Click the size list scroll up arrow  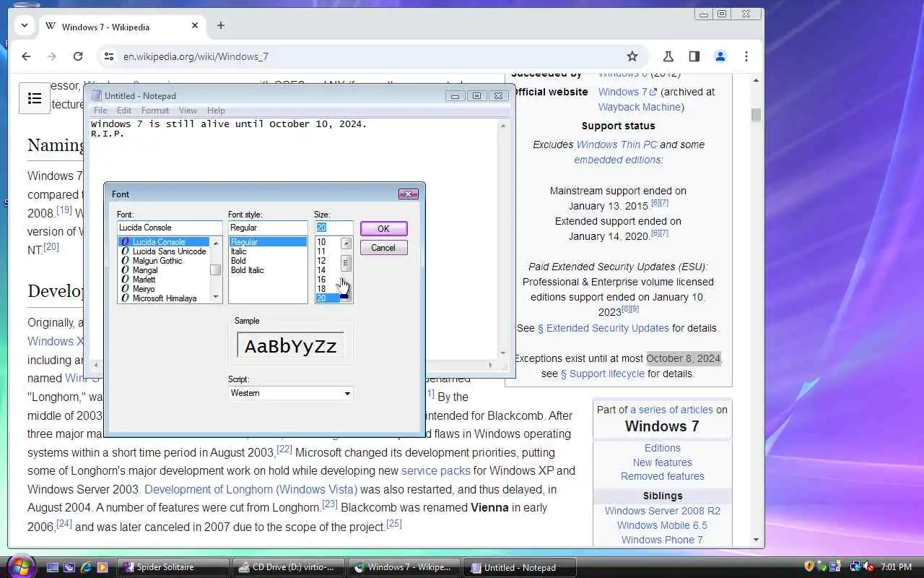point(346,243)
